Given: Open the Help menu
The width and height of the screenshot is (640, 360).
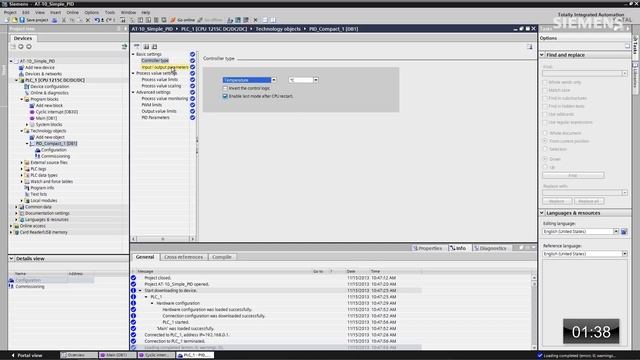Looking at the screenshot, I should pyautogui.click(x=146, y=13).
